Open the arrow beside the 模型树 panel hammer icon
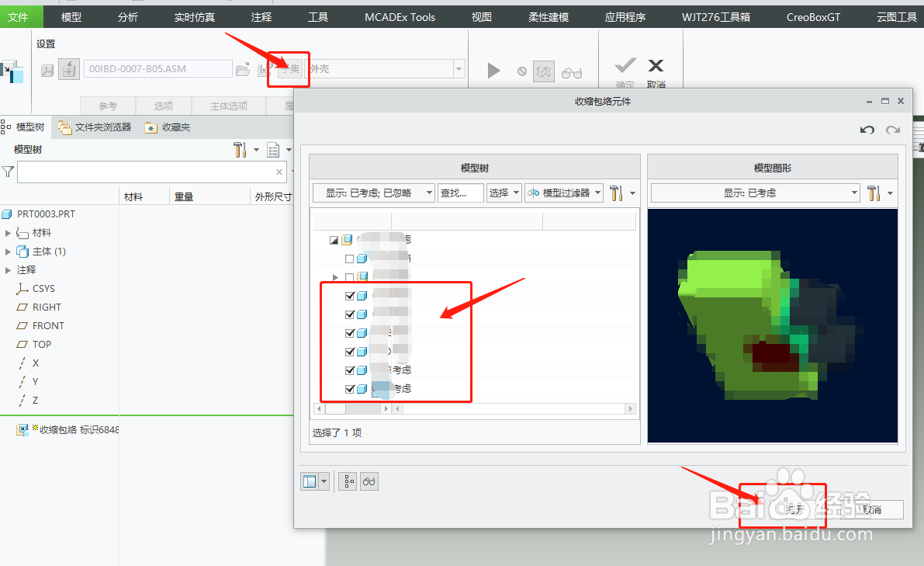Viewport: 924px width, 566px height. point(256,150)
